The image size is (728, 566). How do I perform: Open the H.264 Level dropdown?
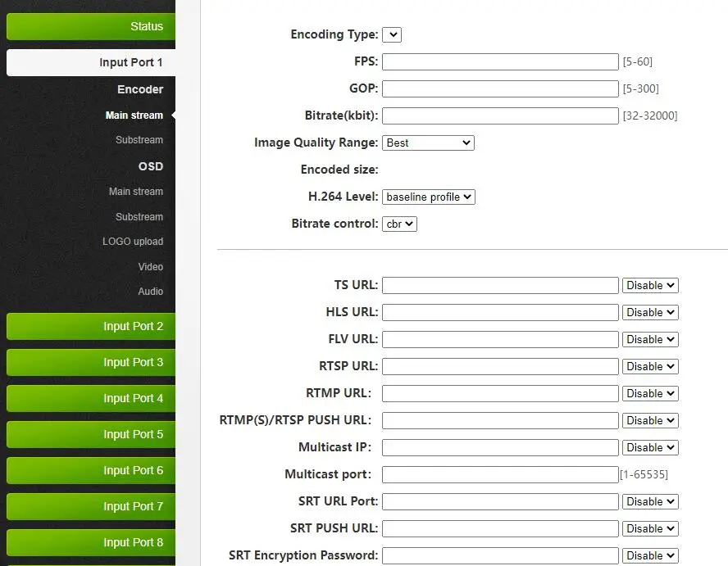coord(428,197)
